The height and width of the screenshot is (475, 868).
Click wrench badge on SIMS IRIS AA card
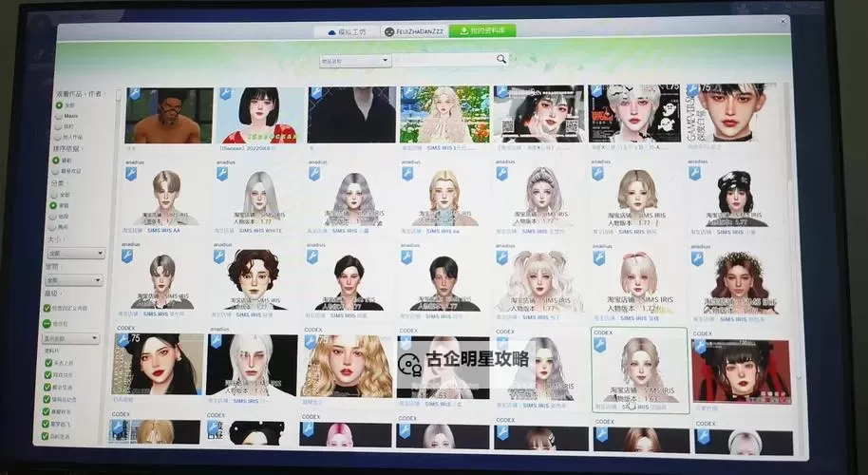(x=131, y=175)
